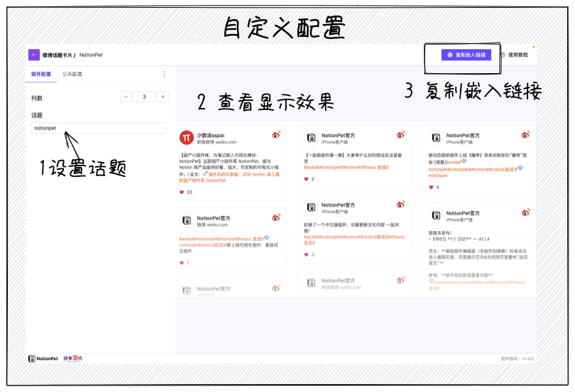Click the Weibo logo on 少数派sspai card
The width and height of the screenshot is (575, 392).
[276, 135]
